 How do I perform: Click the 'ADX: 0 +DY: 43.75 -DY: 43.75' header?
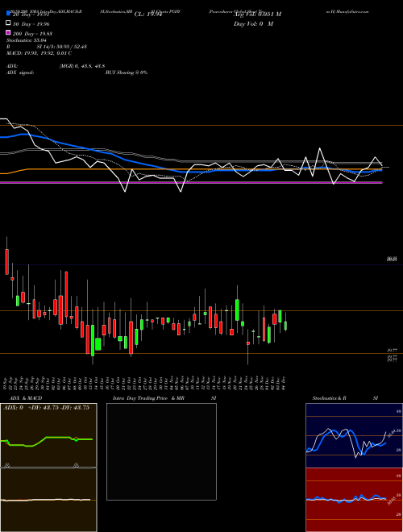click(x=46, y=408)
